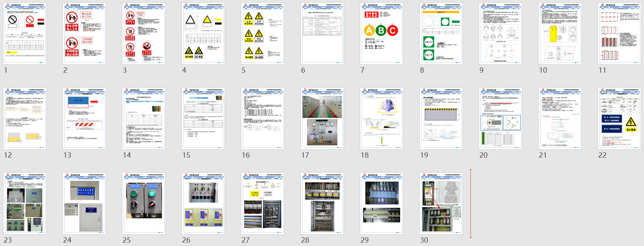Select slide 19 with yellow-black striped bar
Screen dimensions: 644x246
click(x=441, y=119)
